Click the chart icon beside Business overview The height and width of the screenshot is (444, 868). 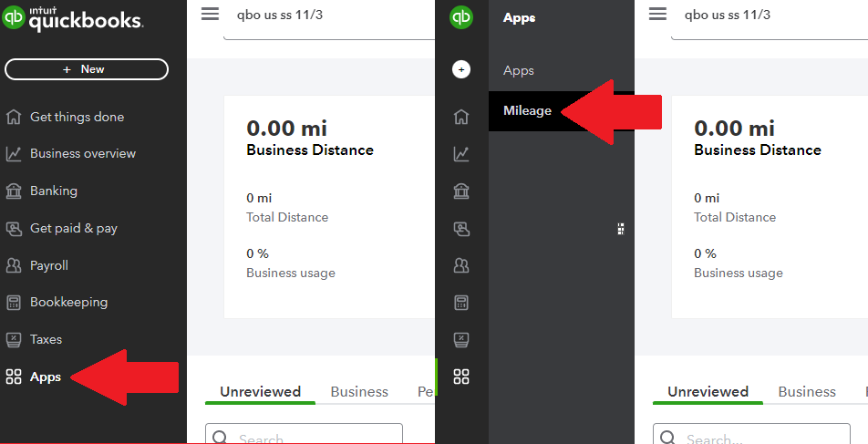click(14, 154)
